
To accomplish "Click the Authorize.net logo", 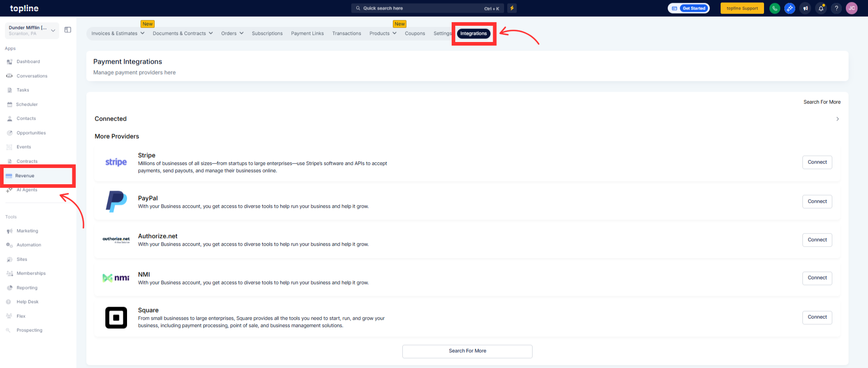I will coord(116,240).
